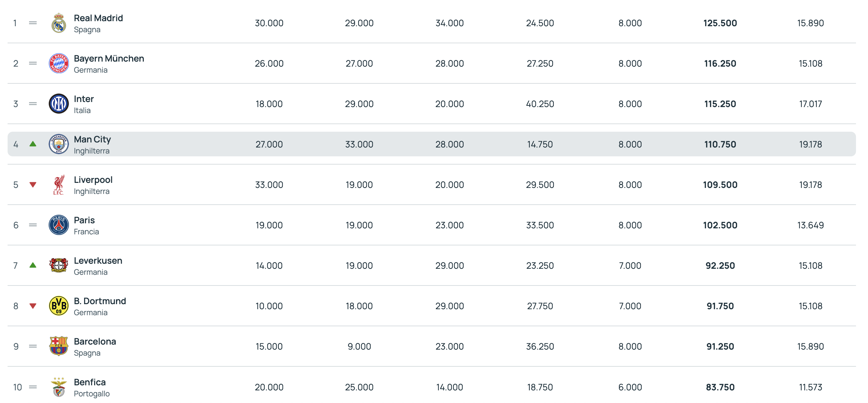Open the Liverpool team name link
Viewport: 868px width, 403px height.
[93, 179]
